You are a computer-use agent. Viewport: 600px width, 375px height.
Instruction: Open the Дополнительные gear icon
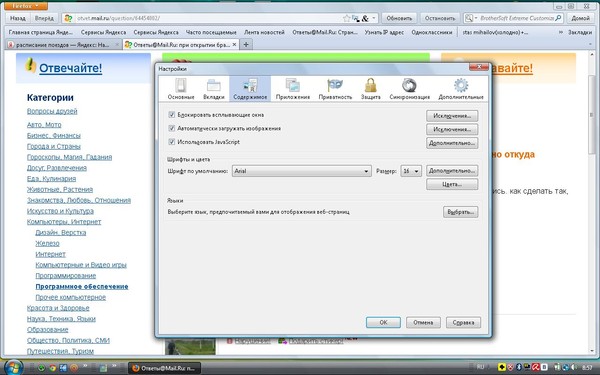[x=461, y=85]
